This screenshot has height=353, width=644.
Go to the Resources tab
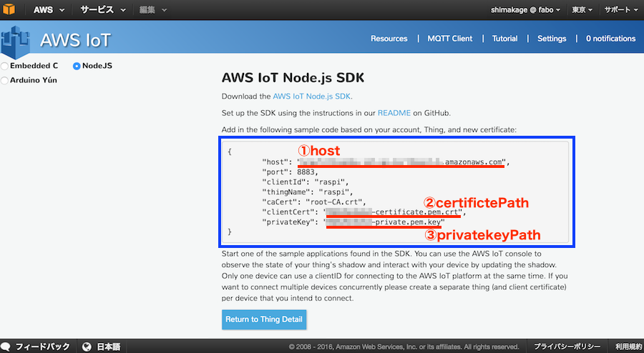click(x=389, y=39)
